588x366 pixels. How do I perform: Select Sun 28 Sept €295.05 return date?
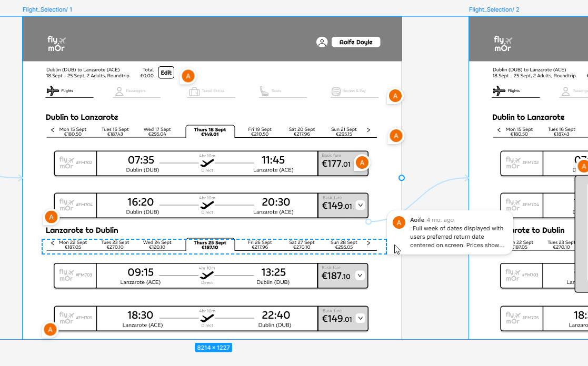[344, 245]
